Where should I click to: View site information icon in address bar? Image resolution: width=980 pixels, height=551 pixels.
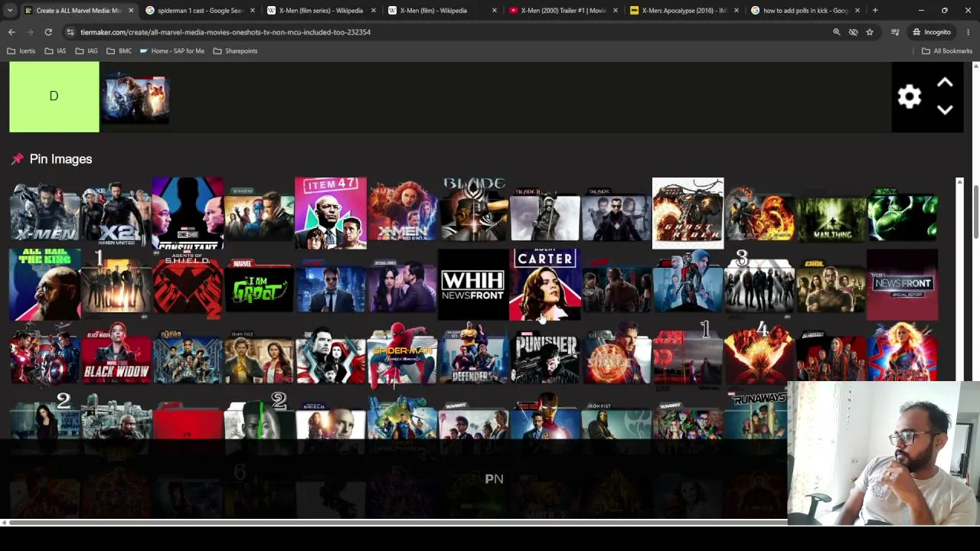coord(70,32)
